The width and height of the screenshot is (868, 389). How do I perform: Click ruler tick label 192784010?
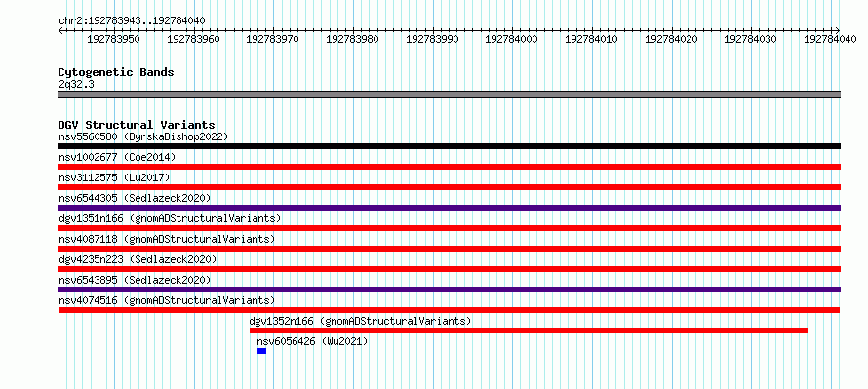(591, 39)
